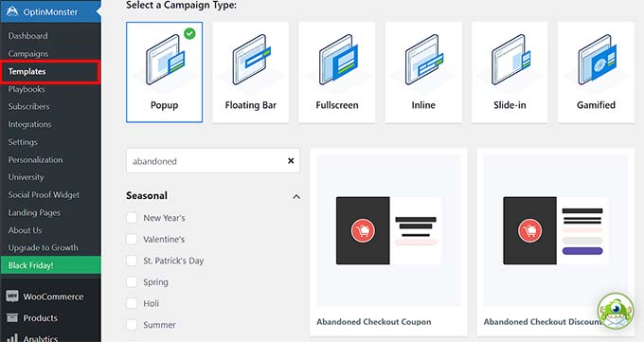Click the Analytics sidebar icon
This screenshot has width=644, height=342.
12,338
